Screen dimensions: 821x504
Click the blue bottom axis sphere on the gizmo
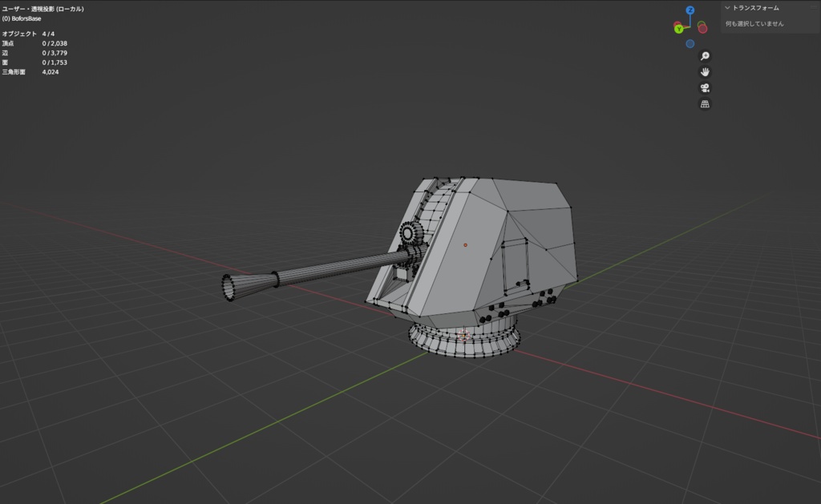[x=690, y=42]
